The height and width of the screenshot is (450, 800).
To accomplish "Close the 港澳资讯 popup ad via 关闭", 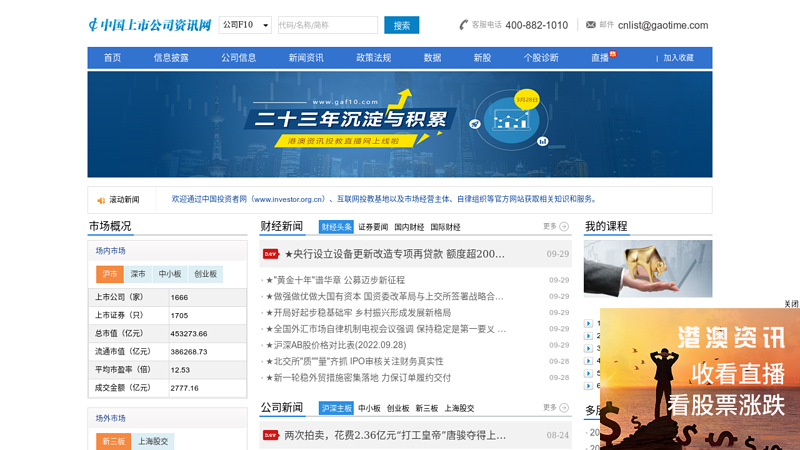I will click(791, 304).
